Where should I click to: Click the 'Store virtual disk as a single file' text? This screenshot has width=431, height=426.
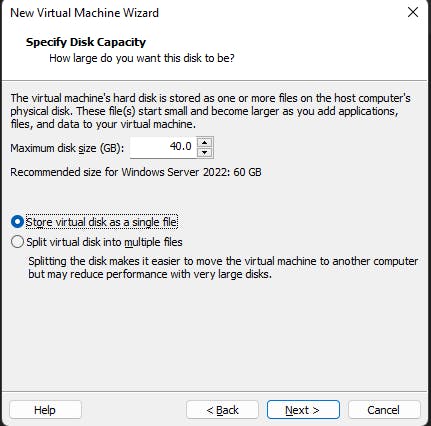[x=102, y=222]
